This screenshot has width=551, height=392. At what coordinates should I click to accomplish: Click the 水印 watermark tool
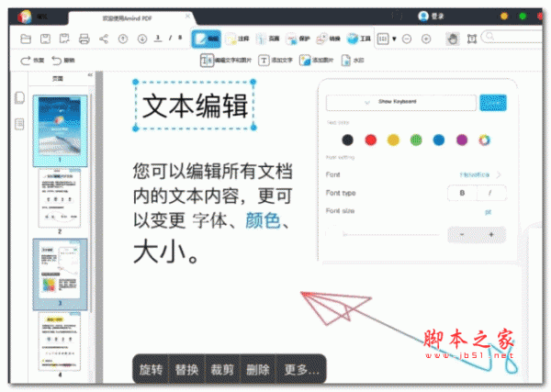pyautogui.click(x=352, y=61)
